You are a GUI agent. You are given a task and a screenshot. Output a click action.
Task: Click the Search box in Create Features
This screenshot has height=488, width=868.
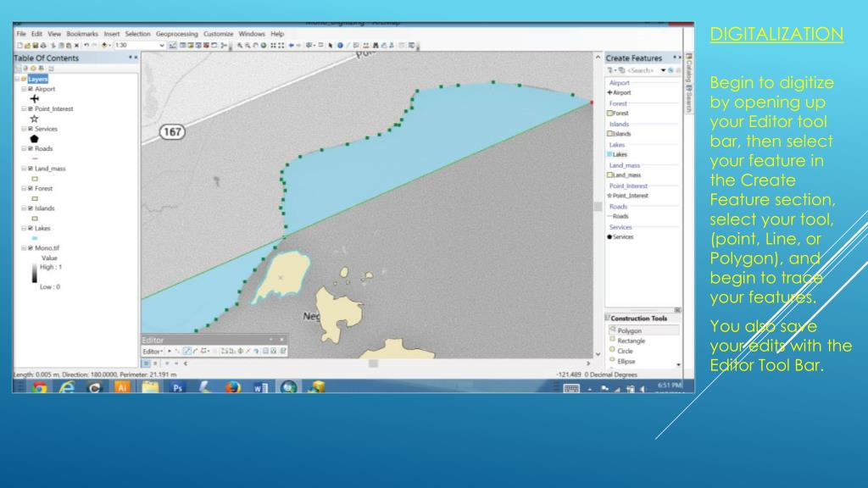click(x=641, y=70)
